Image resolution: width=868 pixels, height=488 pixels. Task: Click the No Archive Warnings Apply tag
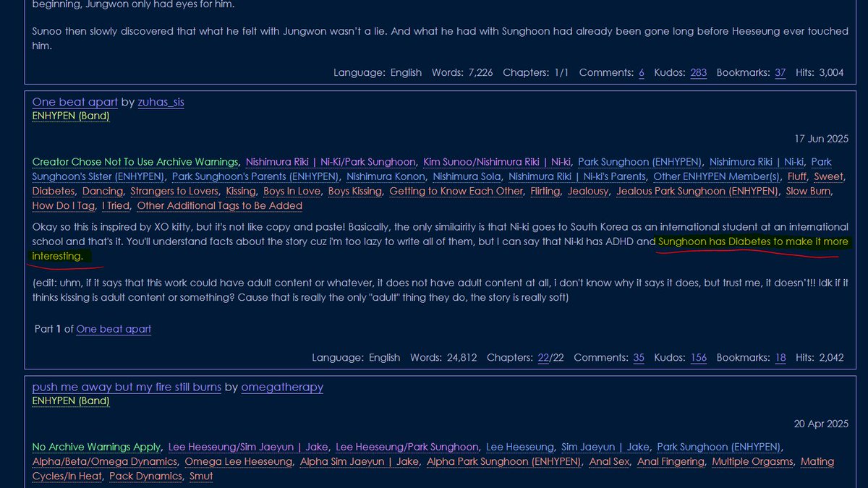97,447
